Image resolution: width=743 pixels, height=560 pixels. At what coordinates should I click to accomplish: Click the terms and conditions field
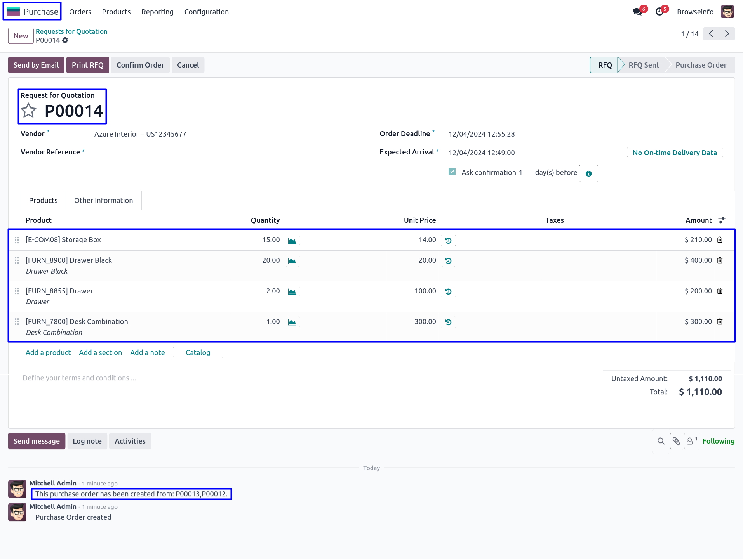pos(79,378)
